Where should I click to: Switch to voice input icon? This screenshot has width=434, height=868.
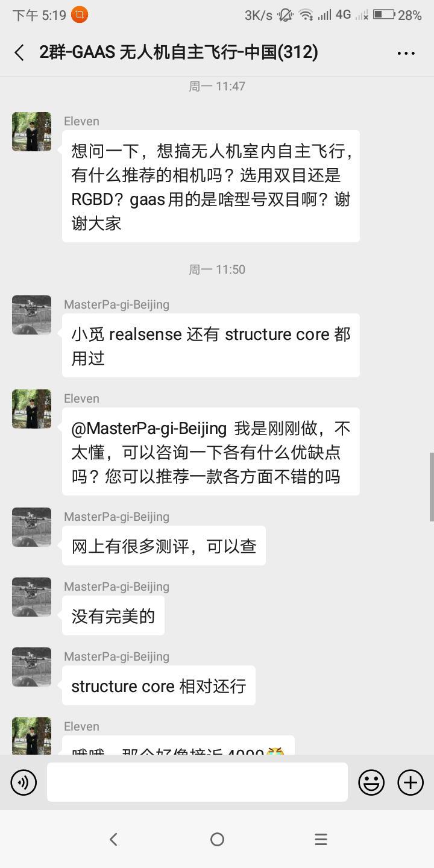(24, 782)
